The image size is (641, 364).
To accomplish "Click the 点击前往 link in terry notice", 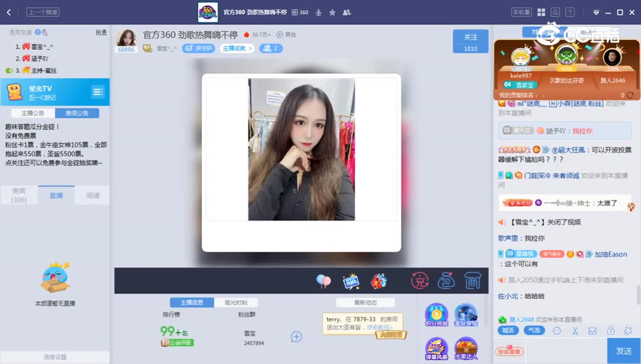I will 379,328.
